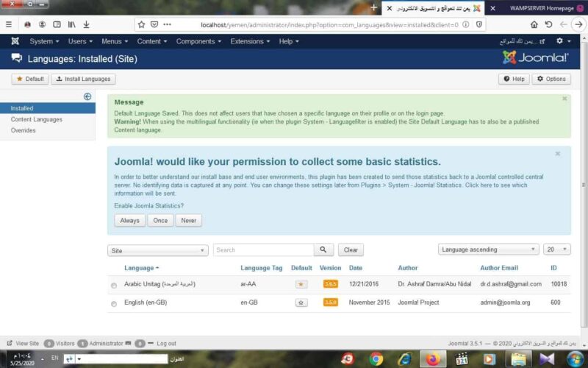Screen dimensions: 588x368
Task: Click the Pocket save icon in address bar
Action: coord(154,24)
